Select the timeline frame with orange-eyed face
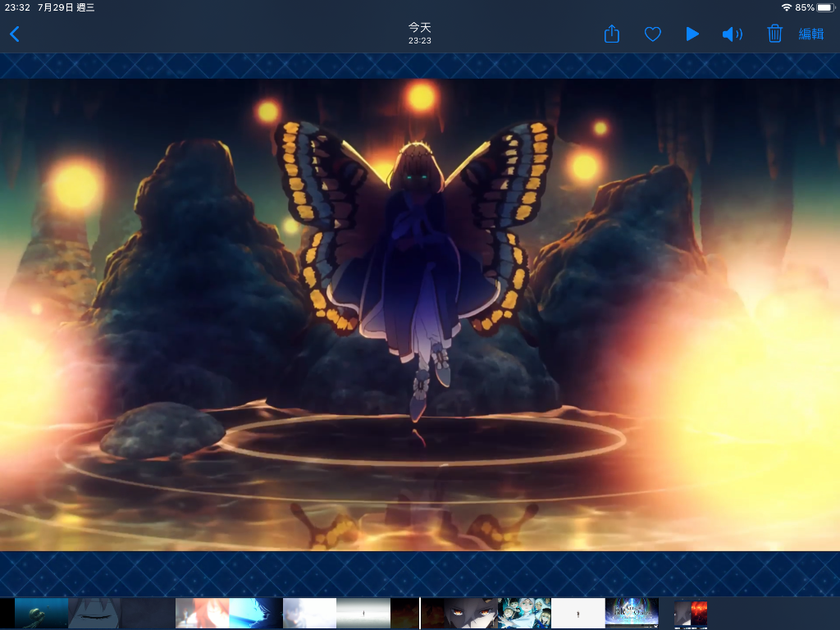Screen dimensions: 840x630 [471, 613]
